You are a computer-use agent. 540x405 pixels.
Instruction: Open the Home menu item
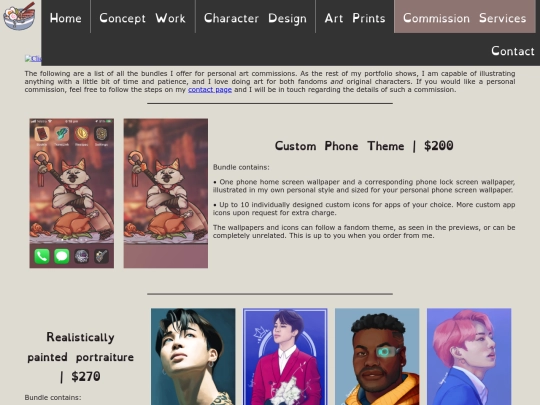pyautogui.click(x=65, y=18)
